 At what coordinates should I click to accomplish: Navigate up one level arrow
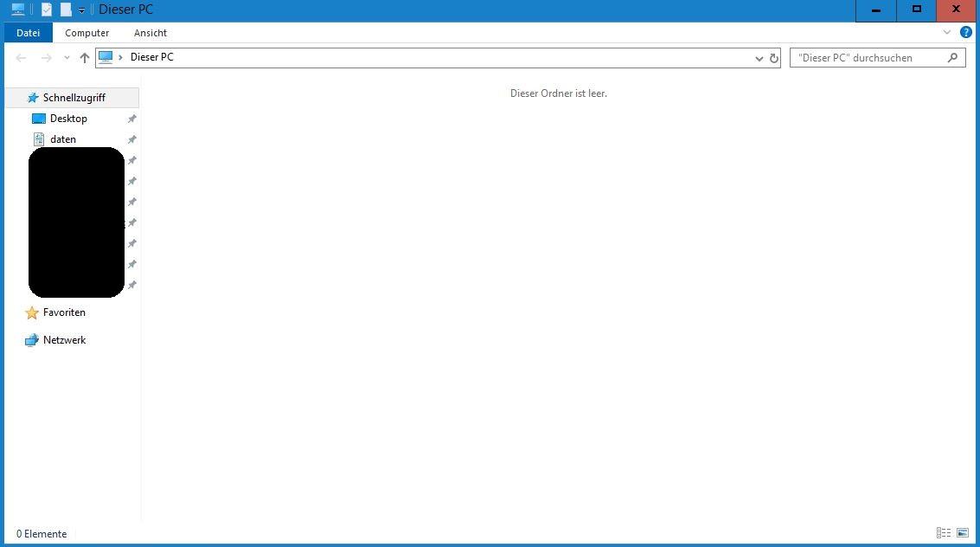pos(85,58)
